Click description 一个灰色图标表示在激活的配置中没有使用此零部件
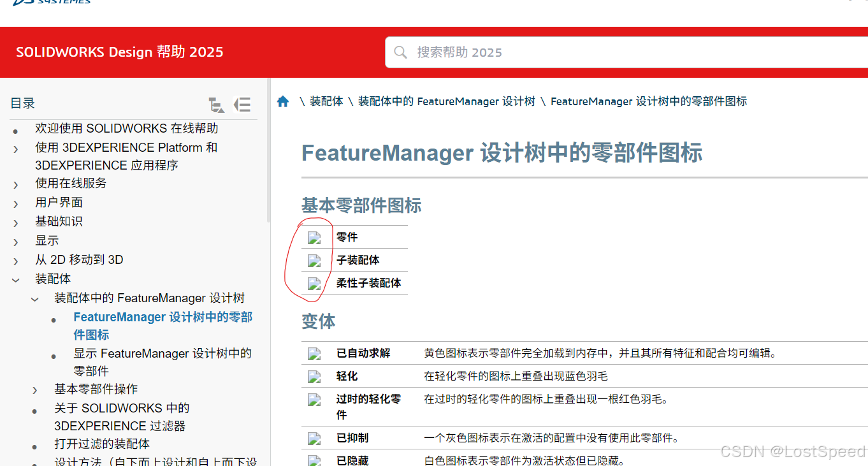 point(551,438)
